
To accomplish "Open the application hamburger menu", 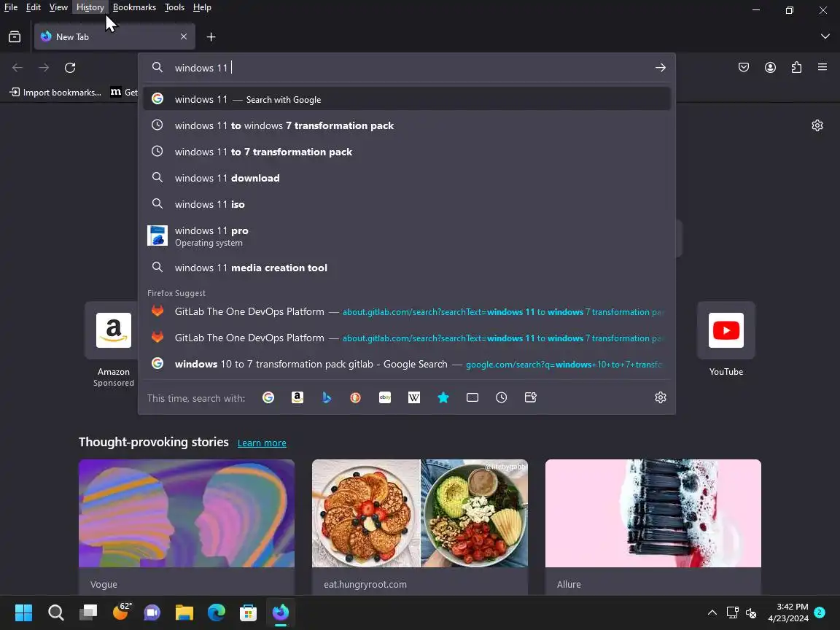I will (822, 67).
